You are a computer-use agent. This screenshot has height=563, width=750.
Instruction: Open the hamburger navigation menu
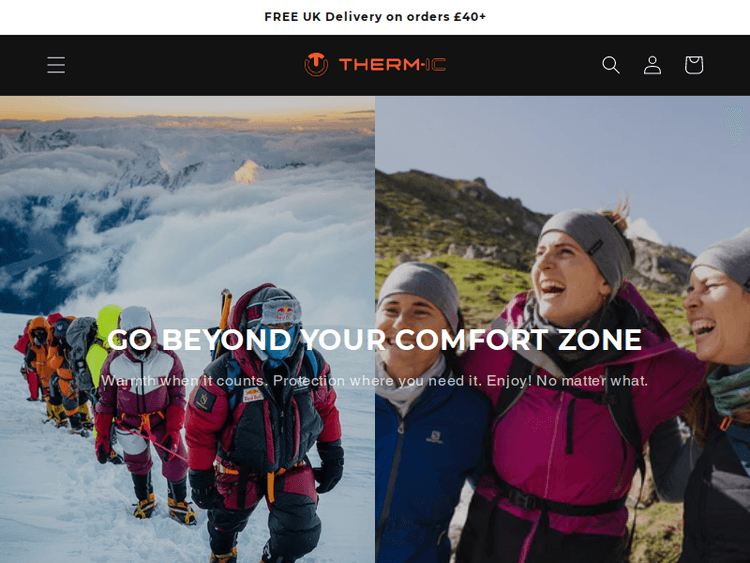point(56,65)
